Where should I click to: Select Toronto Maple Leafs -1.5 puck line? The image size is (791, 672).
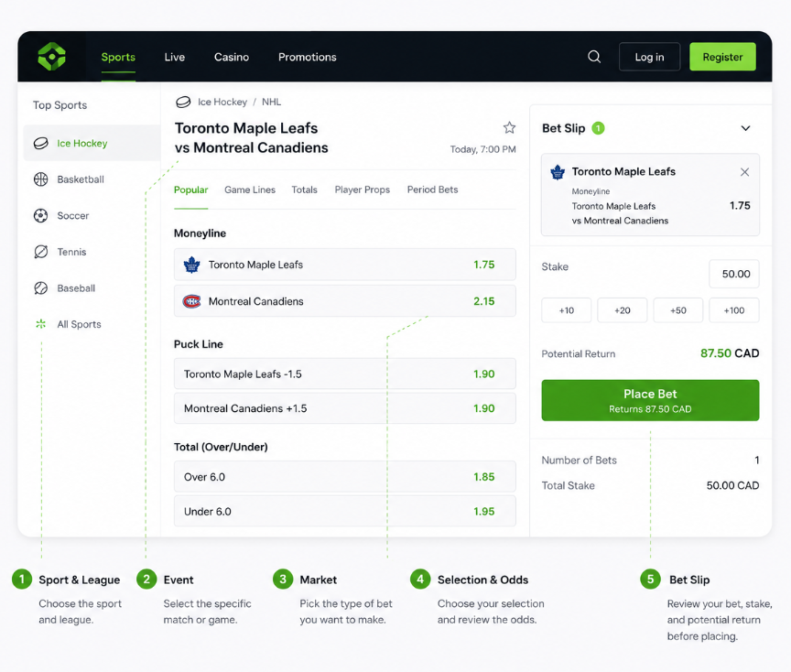tap(345, 374)
